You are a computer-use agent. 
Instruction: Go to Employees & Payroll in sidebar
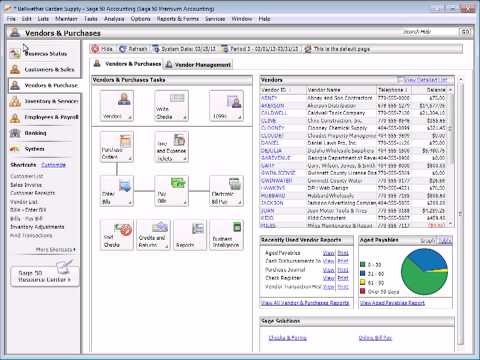coord(44,117)
